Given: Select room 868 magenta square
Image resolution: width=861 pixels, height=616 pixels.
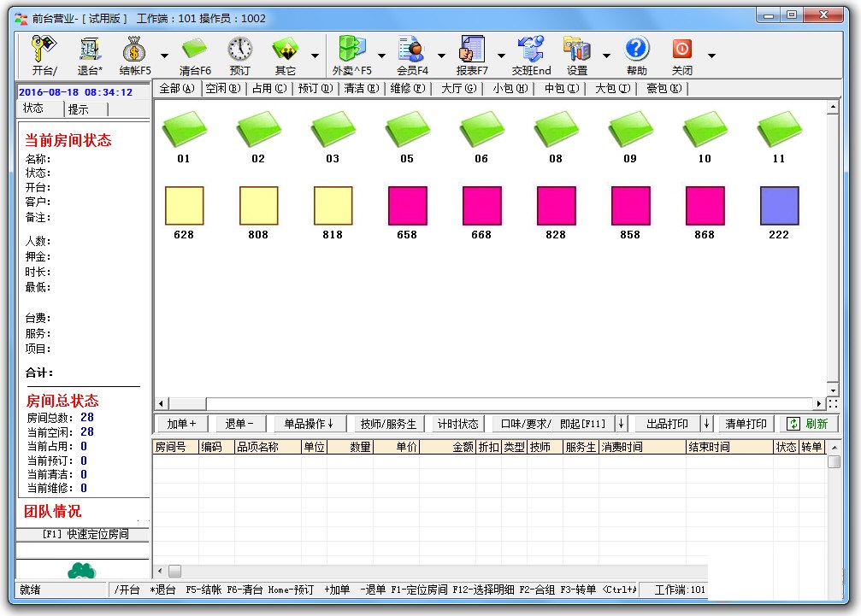Looking at the screenshot, I should point(705,206).
